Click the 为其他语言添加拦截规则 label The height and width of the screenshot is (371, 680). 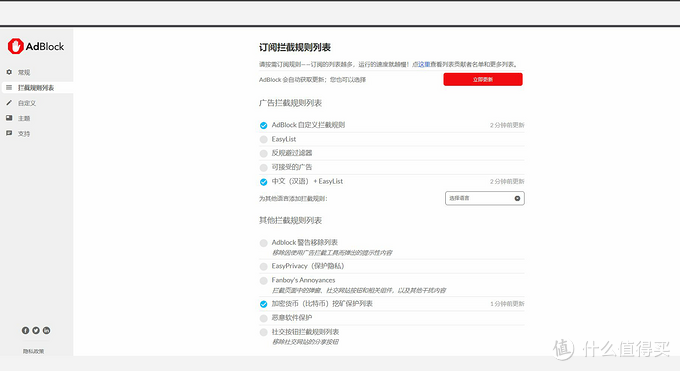coord(293,199)
